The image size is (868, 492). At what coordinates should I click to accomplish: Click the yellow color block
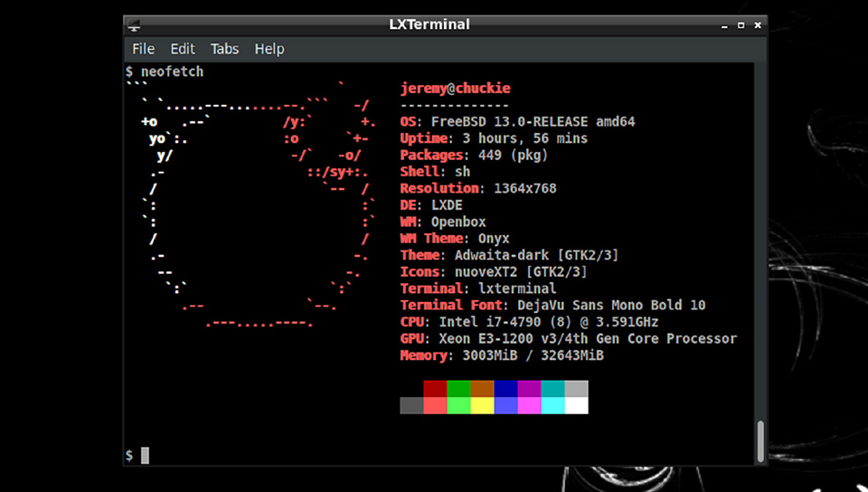point(482,405)
